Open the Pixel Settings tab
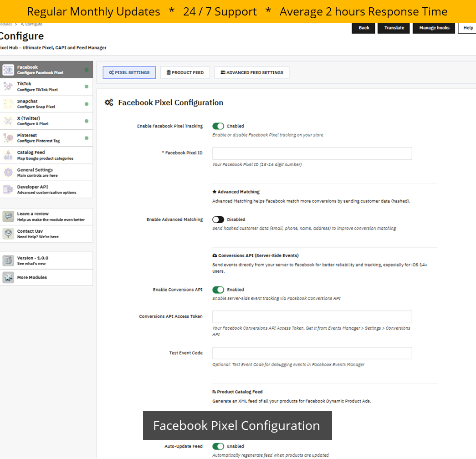Viewport: 476px width, 459px height. coord(129,72)
